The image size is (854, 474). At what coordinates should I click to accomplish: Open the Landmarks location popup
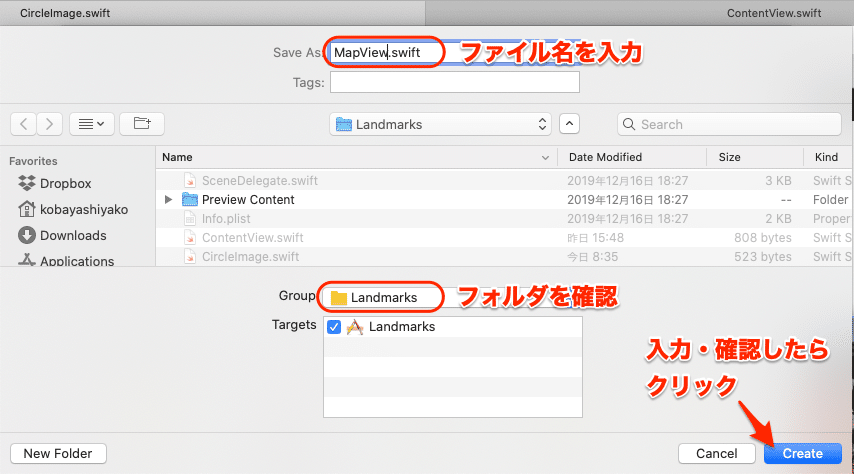(x=440, y=124)
